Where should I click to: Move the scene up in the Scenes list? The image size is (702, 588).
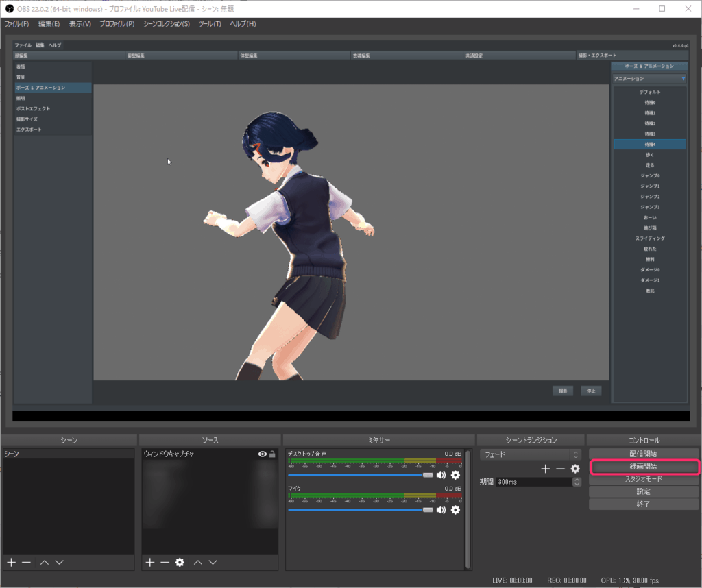[x=45, y=562]
